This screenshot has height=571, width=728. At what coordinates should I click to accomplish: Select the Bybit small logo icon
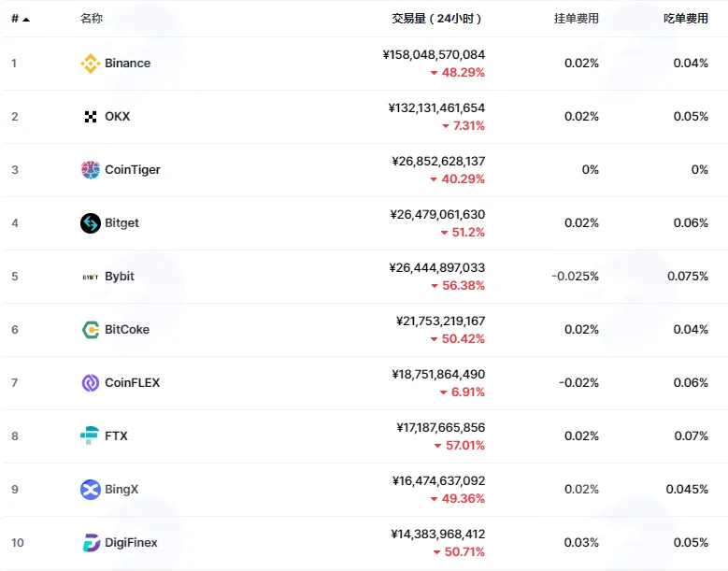90,277
